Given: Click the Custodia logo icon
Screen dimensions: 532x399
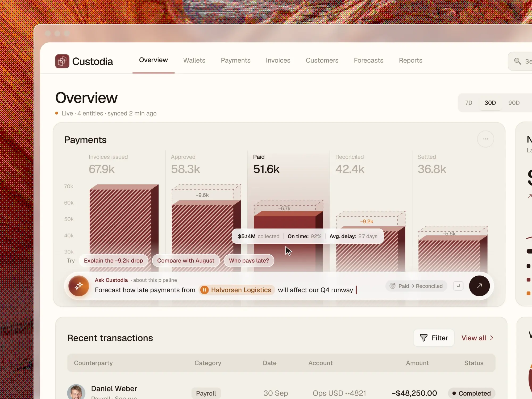Looking at the screenshot, I should [62, 61].
